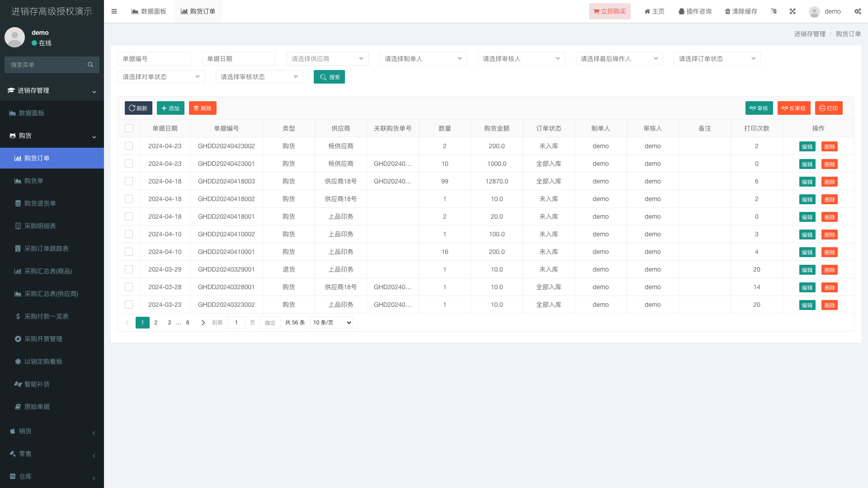Open the 请选择审核状态 dropdown
Viewport: 868px width, 488px height.
(259, 77)
